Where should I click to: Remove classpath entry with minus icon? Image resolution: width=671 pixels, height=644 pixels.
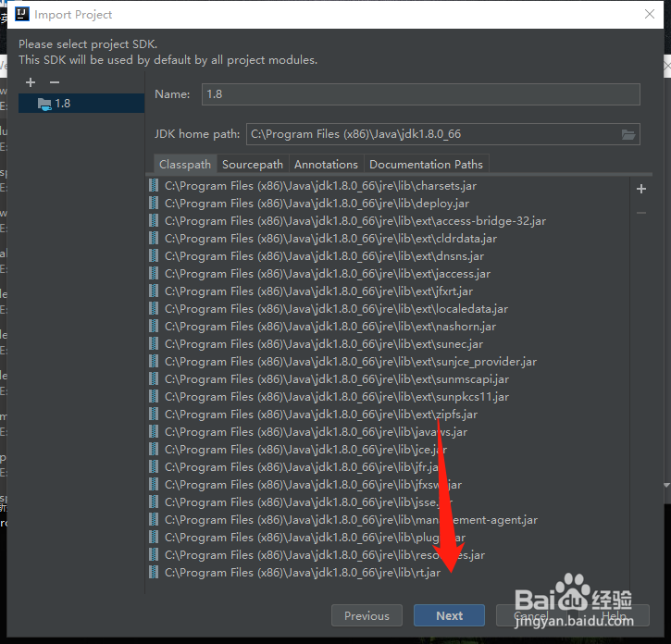641,213
